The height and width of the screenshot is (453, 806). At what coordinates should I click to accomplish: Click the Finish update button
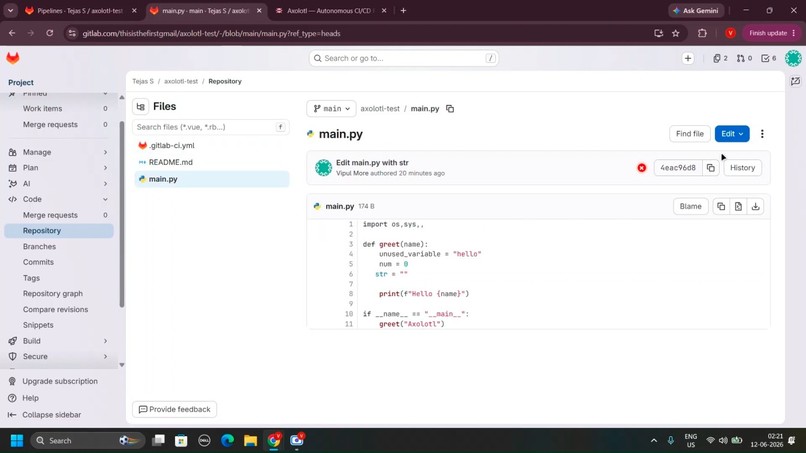(x=772, y=33)
